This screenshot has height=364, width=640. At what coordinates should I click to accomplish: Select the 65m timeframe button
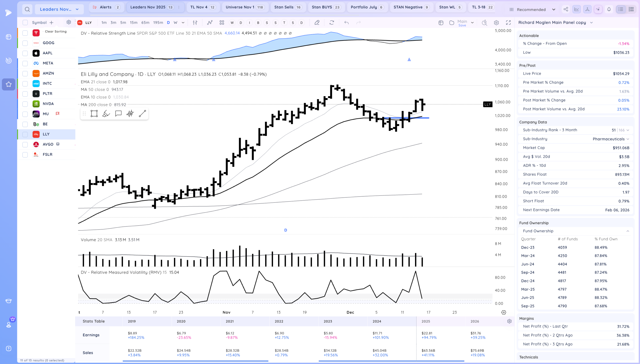(145, 23)
